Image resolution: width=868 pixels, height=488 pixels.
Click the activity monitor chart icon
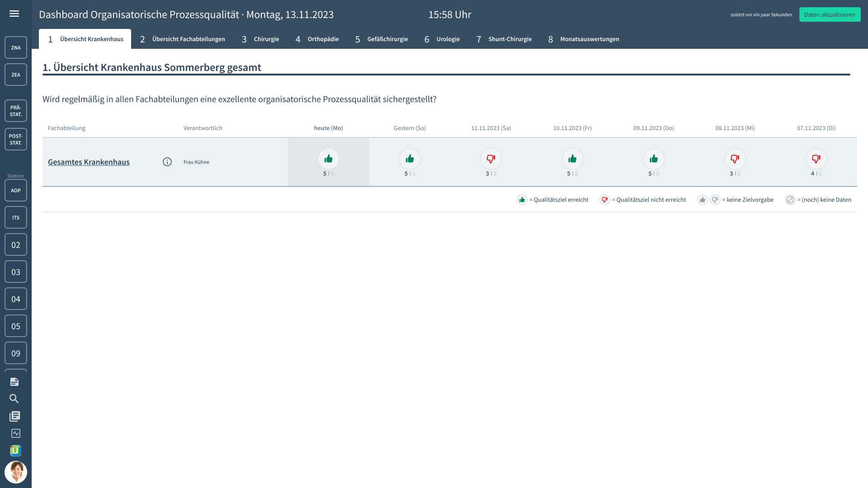click(16, 433)
